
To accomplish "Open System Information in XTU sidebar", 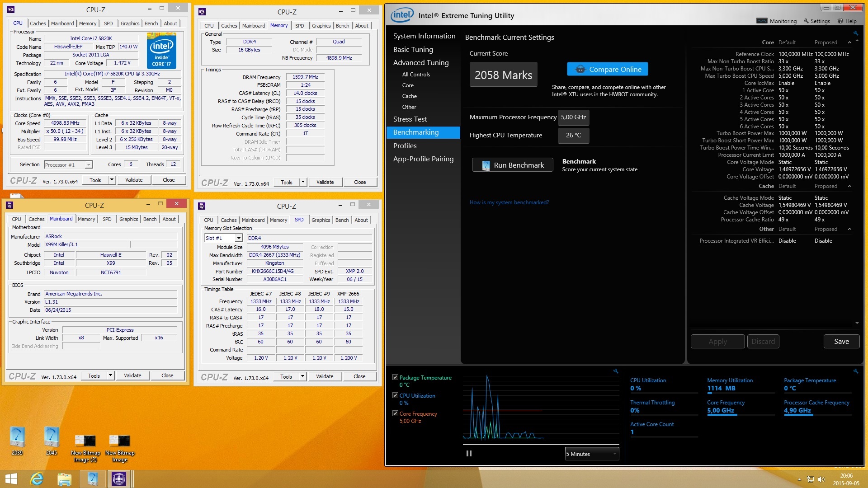I will (424, 36).
